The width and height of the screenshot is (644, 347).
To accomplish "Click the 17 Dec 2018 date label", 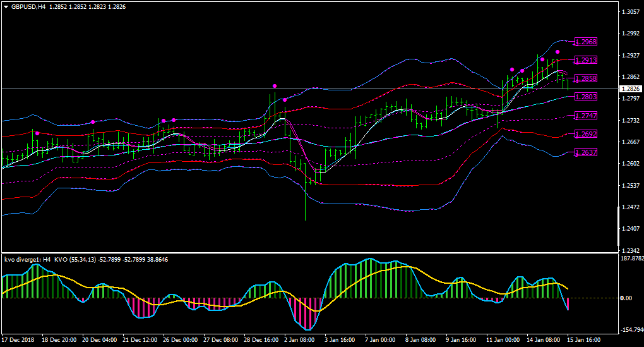I will click(x=18, y=340).
